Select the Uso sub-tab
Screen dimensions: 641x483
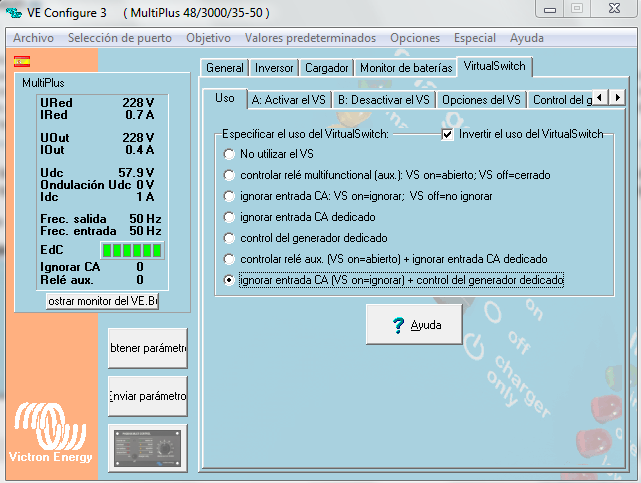pos(225,98)
